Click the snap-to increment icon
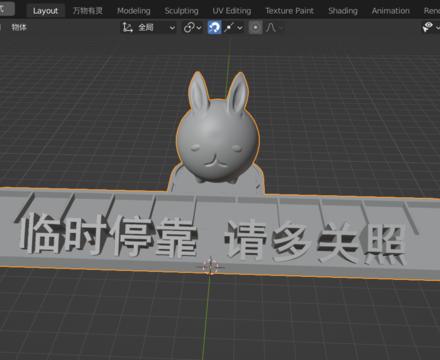Image resolution: width=440 pixels, height=360 pixels. [229, 27]
